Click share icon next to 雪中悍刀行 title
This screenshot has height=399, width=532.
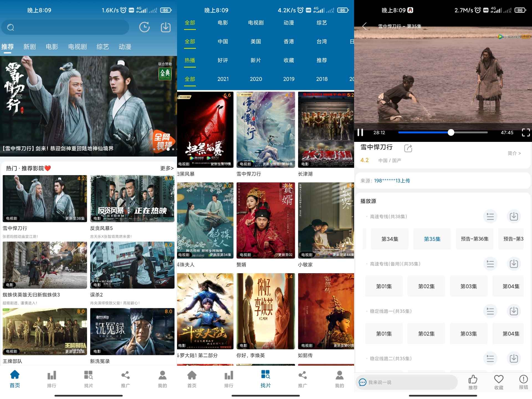tap(408, 148)
